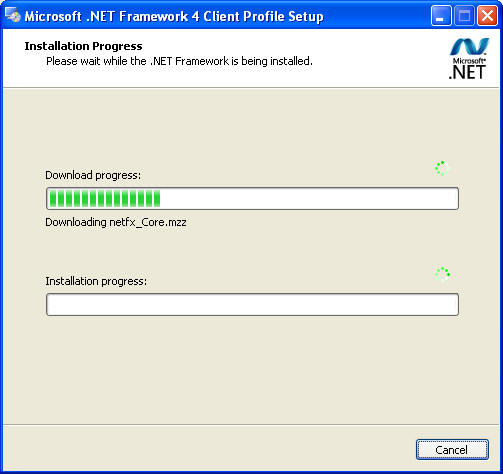Click the download progress spinner icon

pos(442,168)
